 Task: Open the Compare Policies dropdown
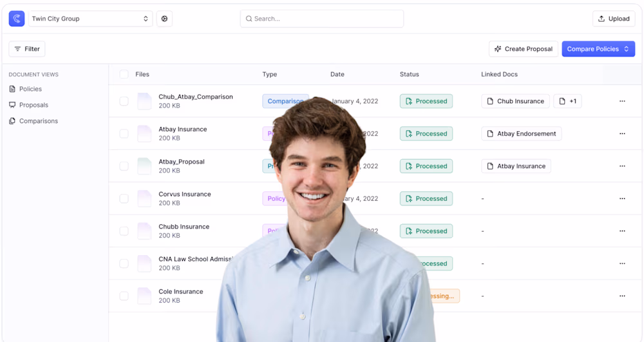[x=598, y=49]
